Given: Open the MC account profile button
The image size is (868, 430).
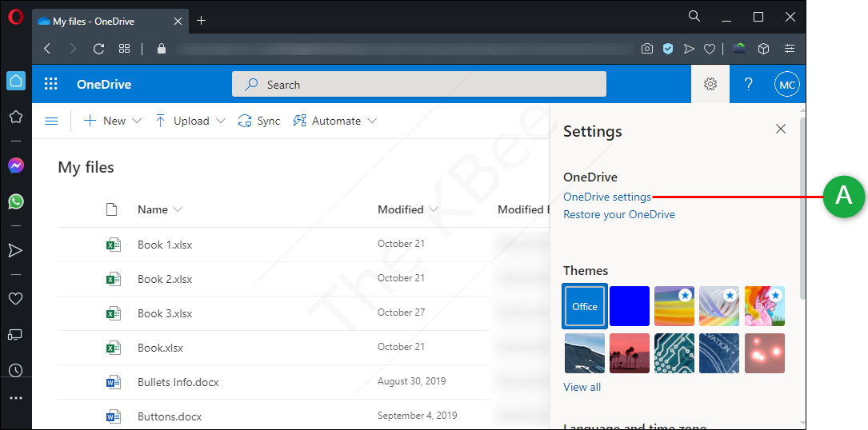Looking at the screenshot, I should click(x=787, y=85).
